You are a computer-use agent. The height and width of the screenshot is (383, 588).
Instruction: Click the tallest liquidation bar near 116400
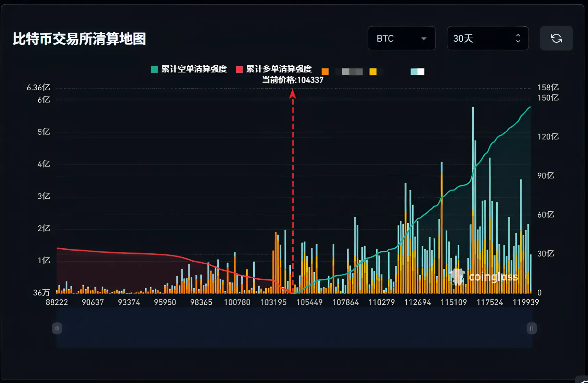[473, 200]
